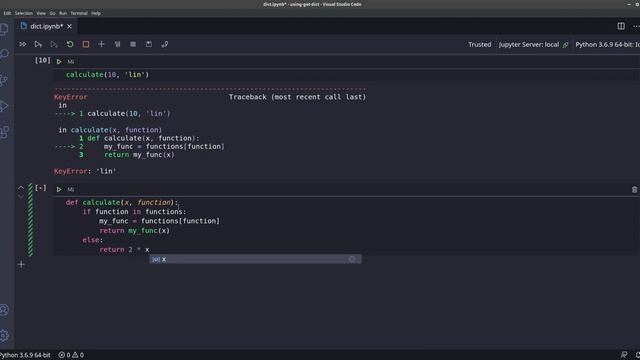Run cell [10] with play icon

(x=59, y=62)
